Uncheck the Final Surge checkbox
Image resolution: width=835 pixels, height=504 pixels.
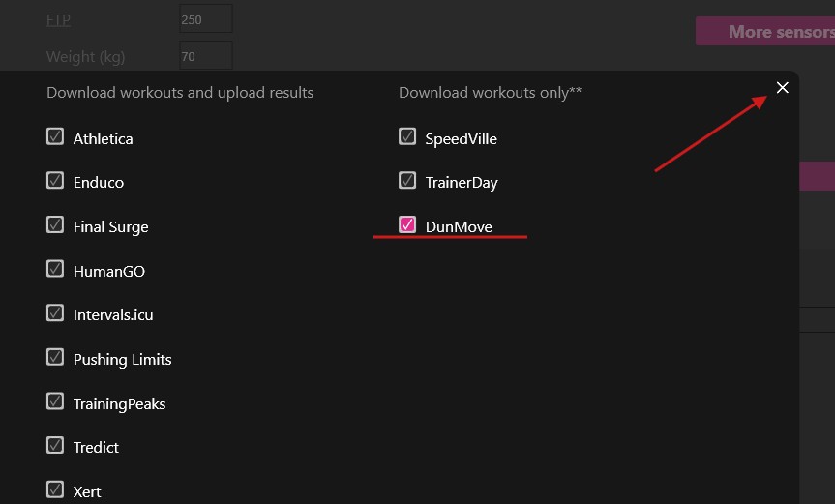point(55,224)
